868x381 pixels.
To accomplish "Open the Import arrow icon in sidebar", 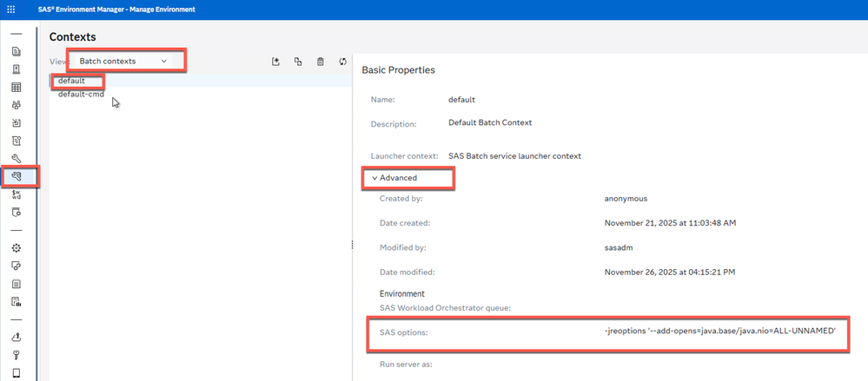I will click(x=16, y=122).
